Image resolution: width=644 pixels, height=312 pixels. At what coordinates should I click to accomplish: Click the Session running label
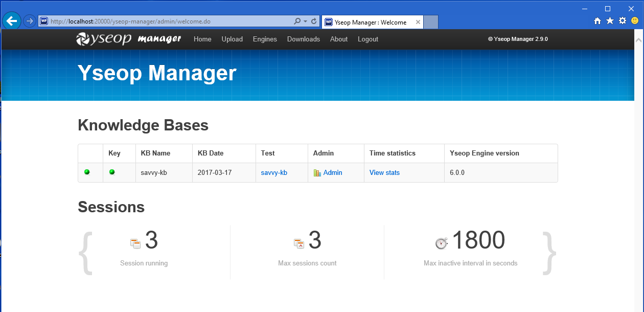pos(144,263)
